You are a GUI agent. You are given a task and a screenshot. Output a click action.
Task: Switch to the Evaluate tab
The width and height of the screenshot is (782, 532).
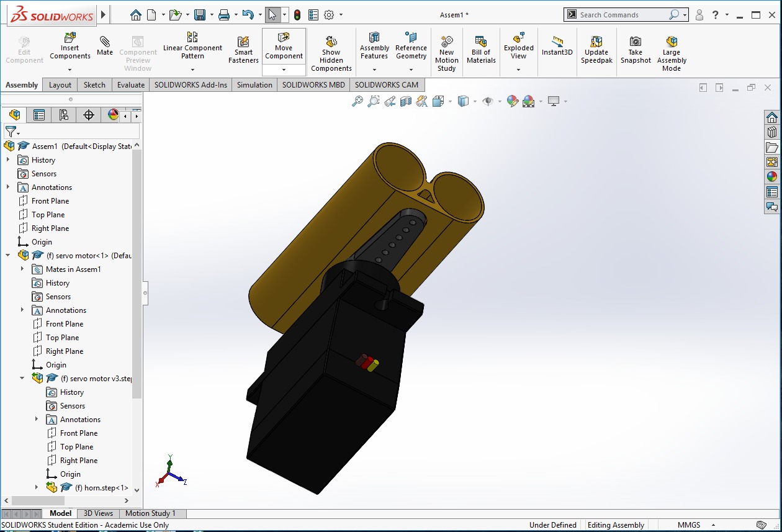(x=131, y=85)
